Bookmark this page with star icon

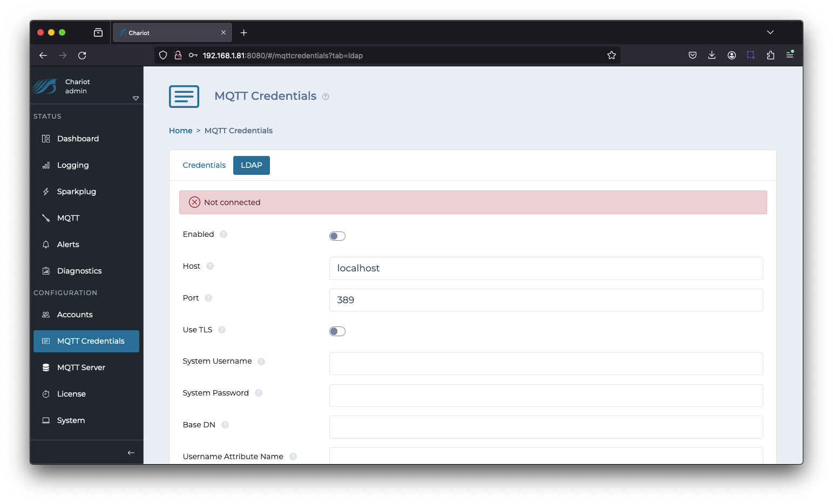pyautogui.click(x=612, y=56)
